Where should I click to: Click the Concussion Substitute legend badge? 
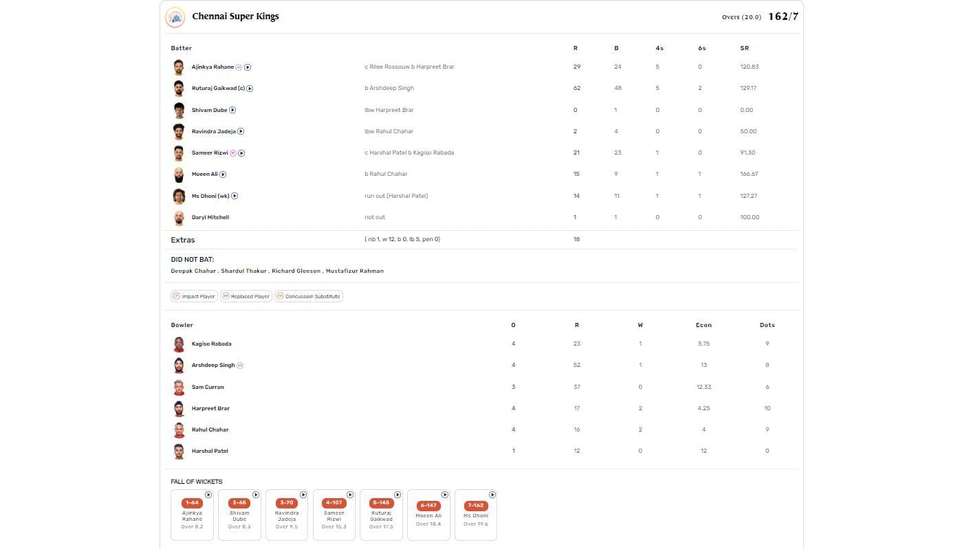click(x=308, y=297)
